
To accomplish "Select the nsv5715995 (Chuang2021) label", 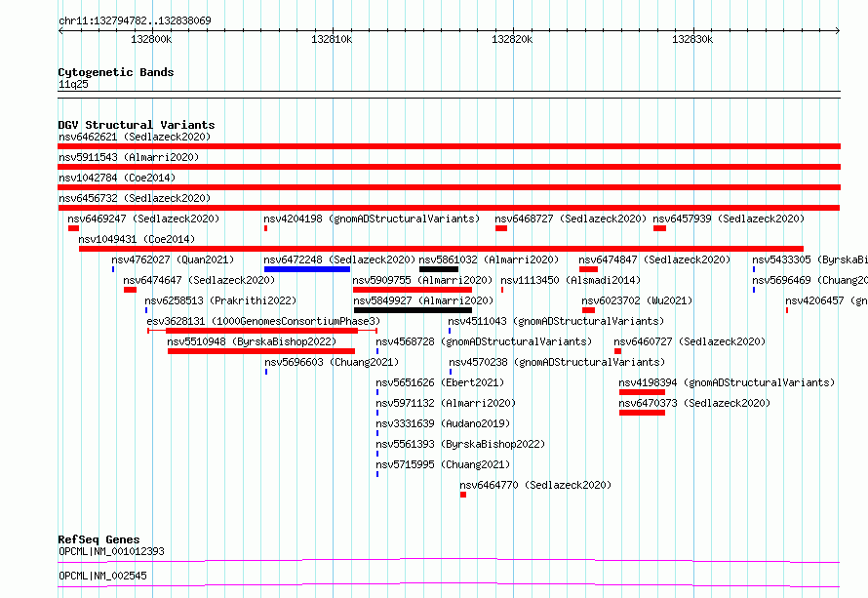I will 443,464.
